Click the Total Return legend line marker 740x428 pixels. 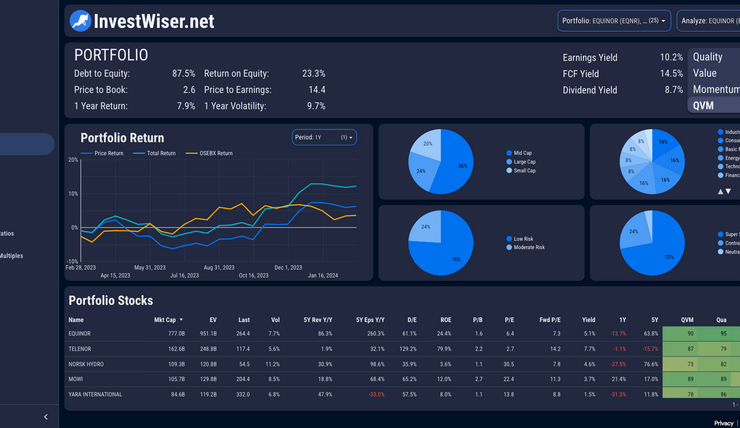click(x=139, y=153)
